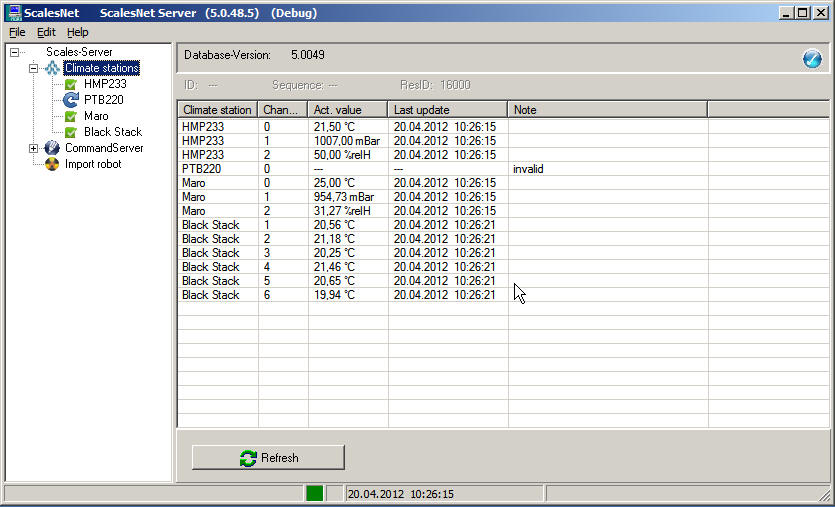Viewport: 835px width, 507px height.
Task: Toggle the HMP233 green checkmark
Action: point(71,84)
